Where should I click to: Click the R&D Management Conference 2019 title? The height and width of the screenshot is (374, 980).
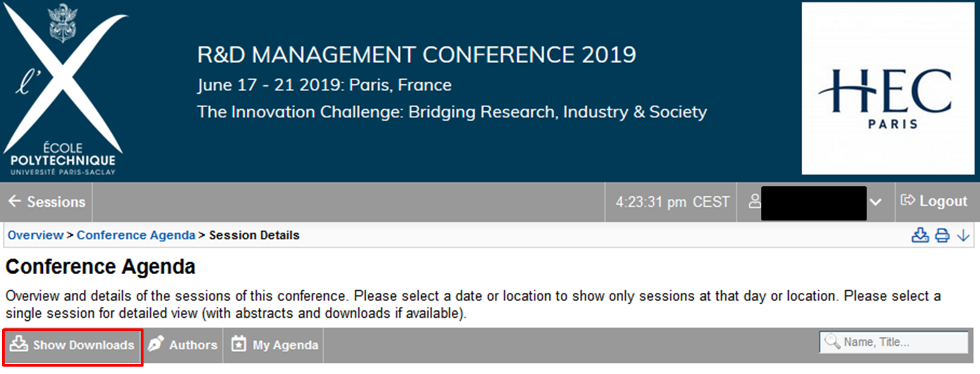(x=417, y=54)
